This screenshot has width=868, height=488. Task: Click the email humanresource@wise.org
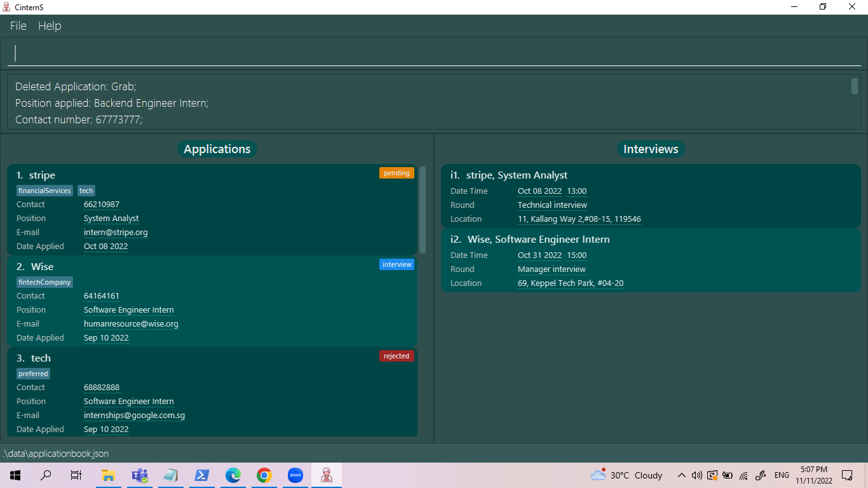click(x=131, y=324)
